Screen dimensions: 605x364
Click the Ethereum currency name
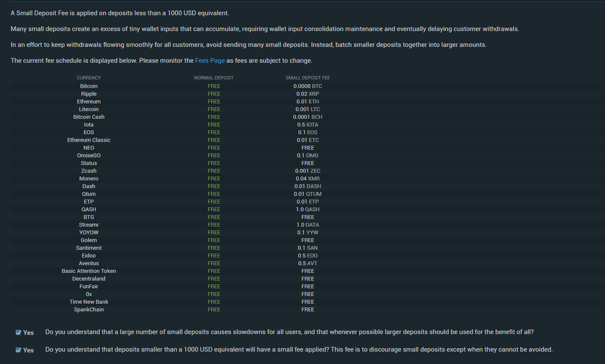point(89,102)
